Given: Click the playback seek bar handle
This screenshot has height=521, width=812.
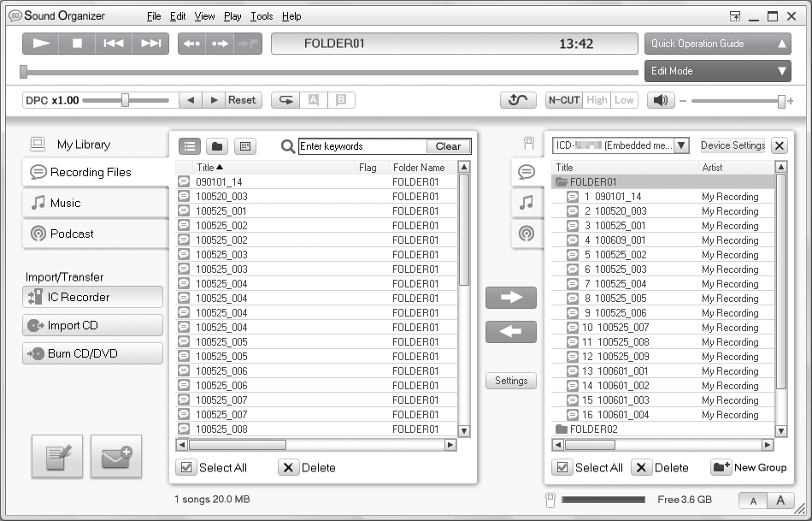Looking at the screenshot, I should click(x=23, y=72).
